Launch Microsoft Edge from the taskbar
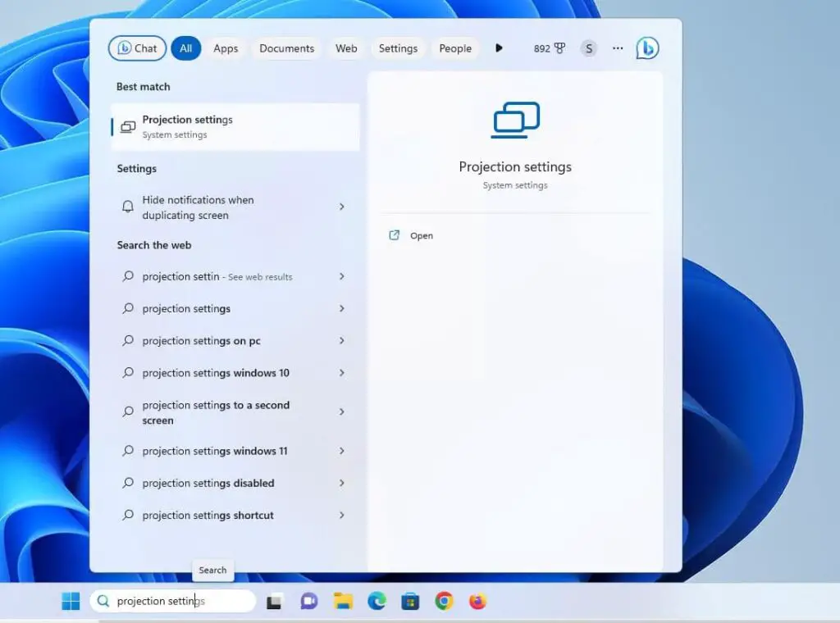This screenshot has height=623, width=840. [x=377, y=601]
